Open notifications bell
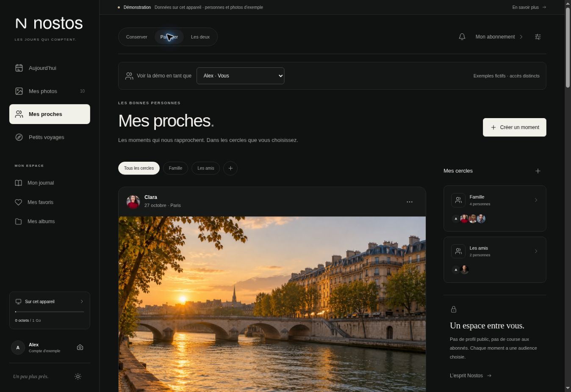Viewport: 571px width, 392px height. pos(462,37)
